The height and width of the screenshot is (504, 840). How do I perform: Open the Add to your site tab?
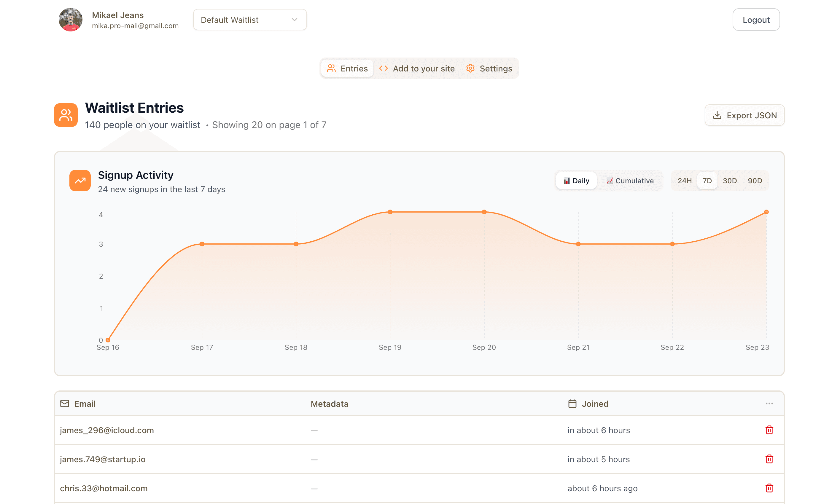417,68
